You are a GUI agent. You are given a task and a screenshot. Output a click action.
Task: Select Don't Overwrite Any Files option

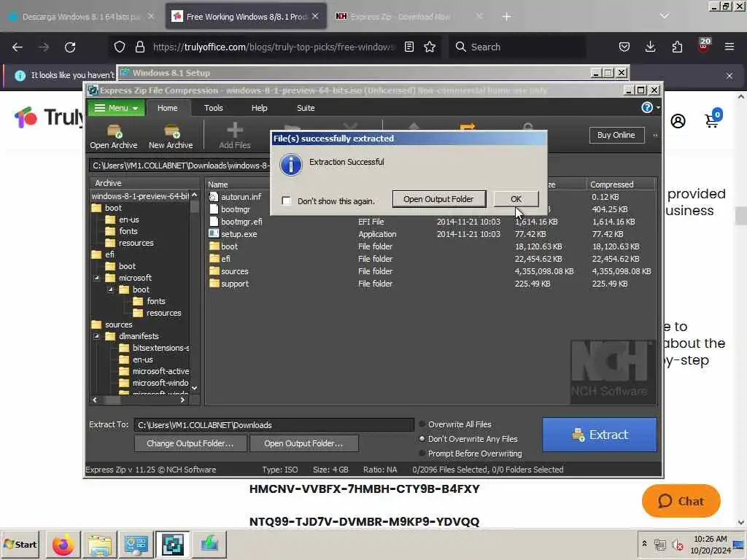pos(422,439)
